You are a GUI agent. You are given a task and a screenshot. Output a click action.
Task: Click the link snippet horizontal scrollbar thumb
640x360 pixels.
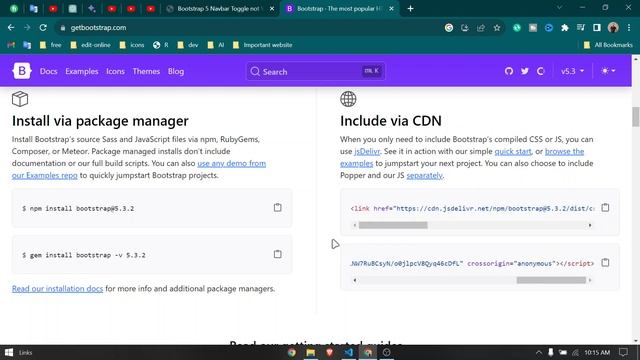(393, 225)
